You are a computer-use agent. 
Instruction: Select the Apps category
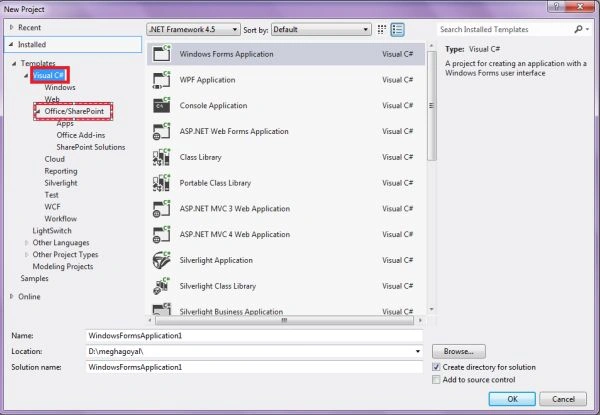(x=65, y=124)
